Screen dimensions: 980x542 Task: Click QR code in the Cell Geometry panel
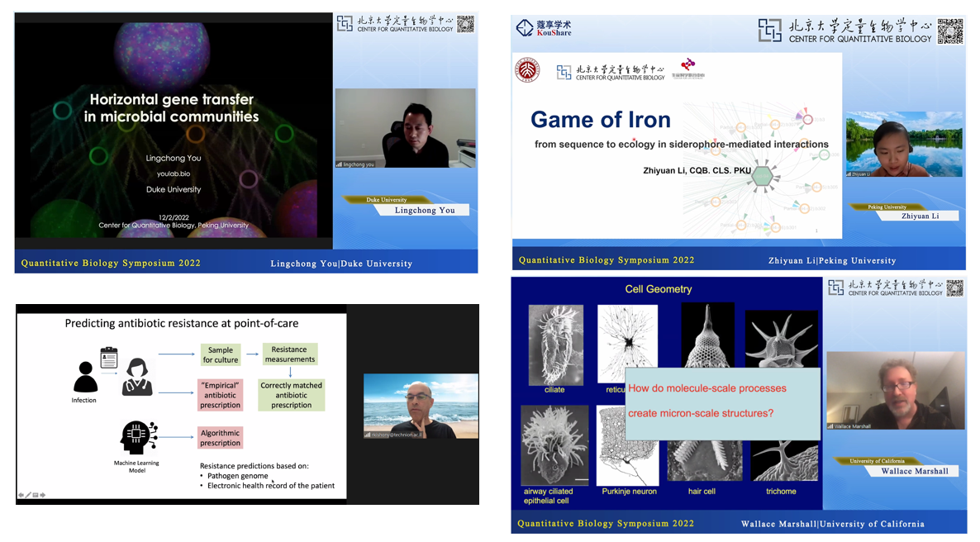pyautogui.click(x=954, y=288)
